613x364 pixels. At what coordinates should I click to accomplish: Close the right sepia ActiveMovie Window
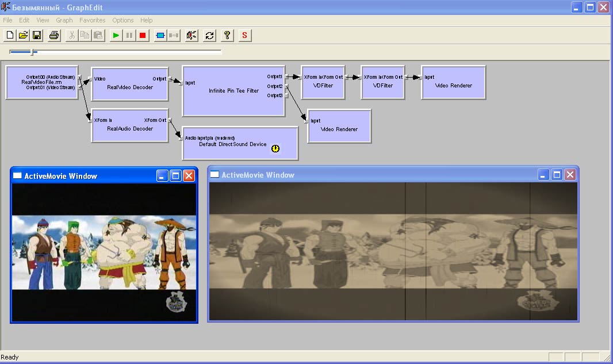tap(570, 175)
